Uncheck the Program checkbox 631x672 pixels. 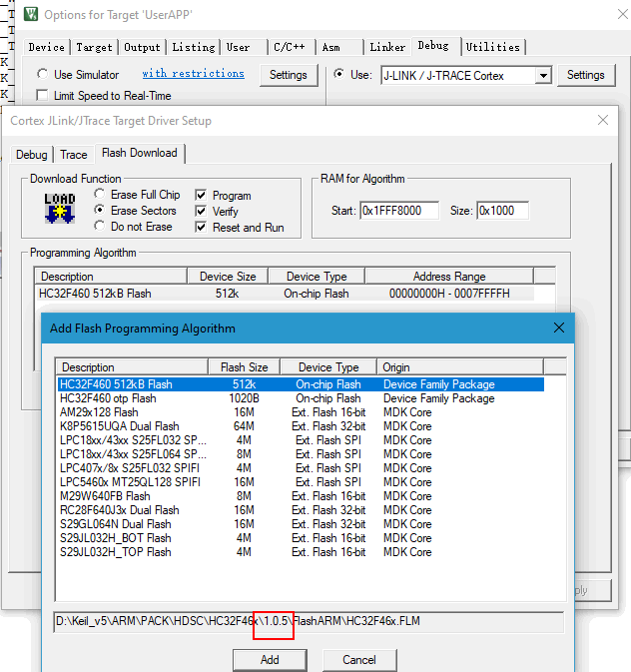(x=201, y=195)
